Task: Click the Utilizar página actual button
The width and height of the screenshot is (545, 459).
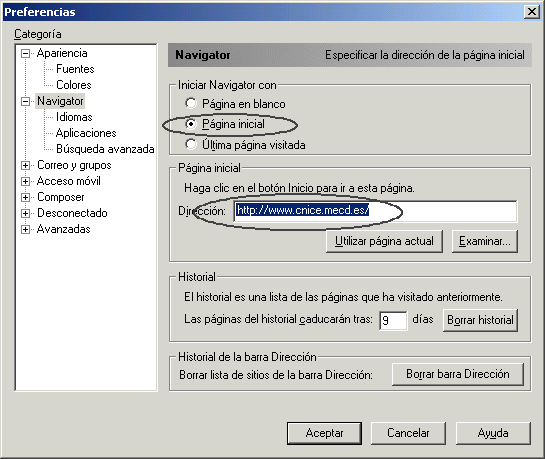Action: [x=384, y=241]
